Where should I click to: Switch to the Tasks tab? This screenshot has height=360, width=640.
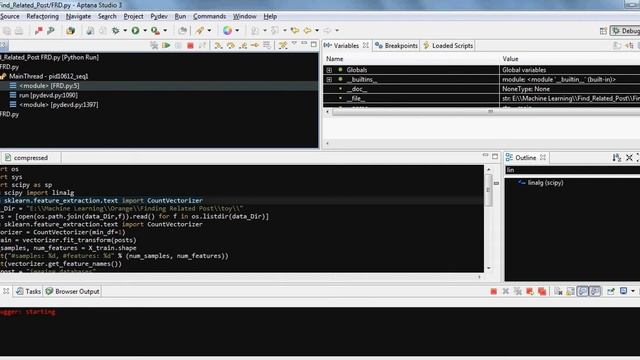click(29, 291)
